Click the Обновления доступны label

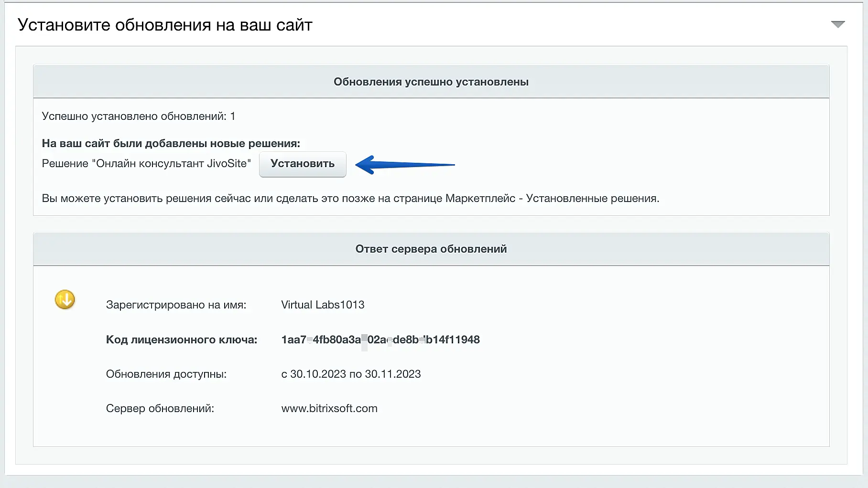click(x=166, y=374)
